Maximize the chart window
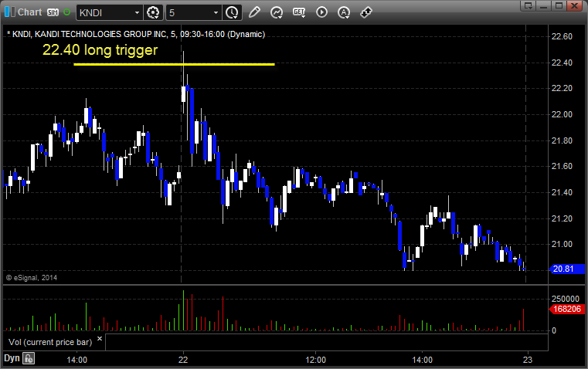 pos(559,5)
